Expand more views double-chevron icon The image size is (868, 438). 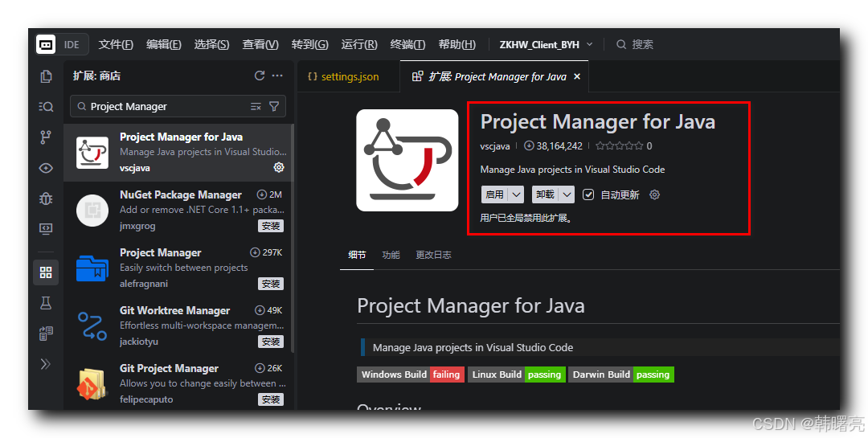46,364
